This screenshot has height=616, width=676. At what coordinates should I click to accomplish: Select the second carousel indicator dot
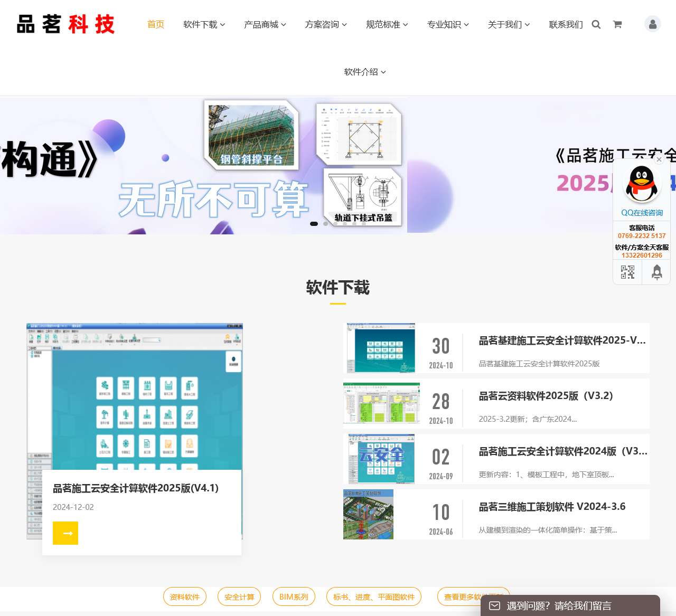coord(325,224)
